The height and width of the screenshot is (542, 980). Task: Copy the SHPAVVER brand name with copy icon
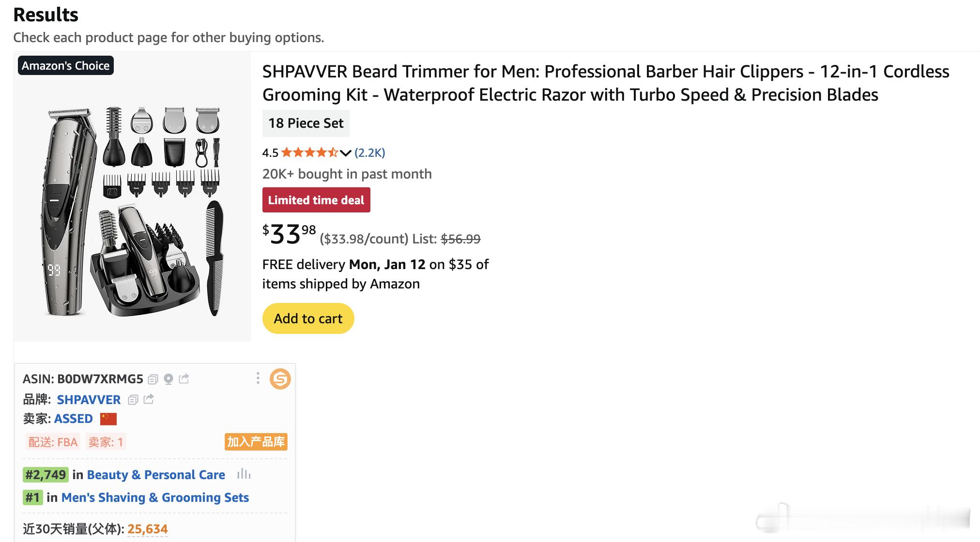coord(133,400)
